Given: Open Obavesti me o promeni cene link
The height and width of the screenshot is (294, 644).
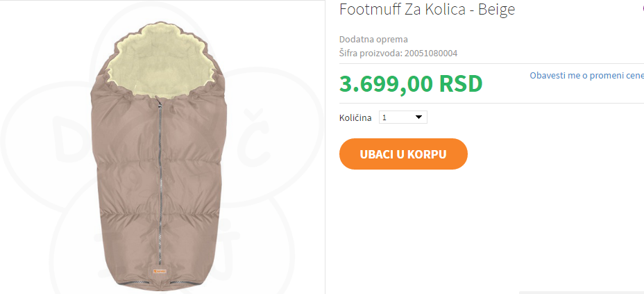Looking at the screenshot, I should pos(586,76).
